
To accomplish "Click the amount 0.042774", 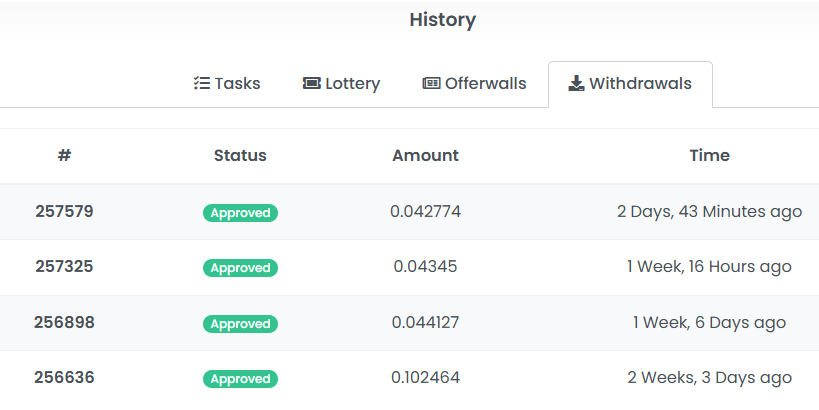I will pos(426,211).
